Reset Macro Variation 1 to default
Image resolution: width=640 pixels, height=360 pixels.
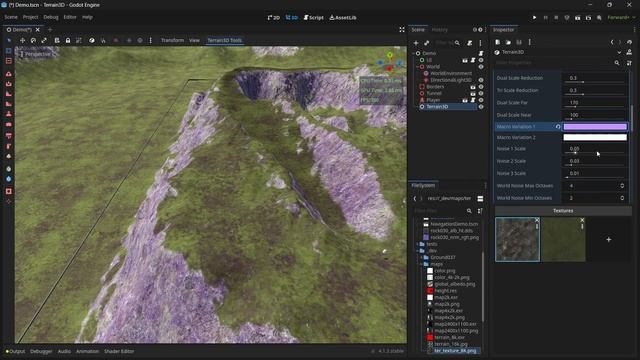pos(558,127)
